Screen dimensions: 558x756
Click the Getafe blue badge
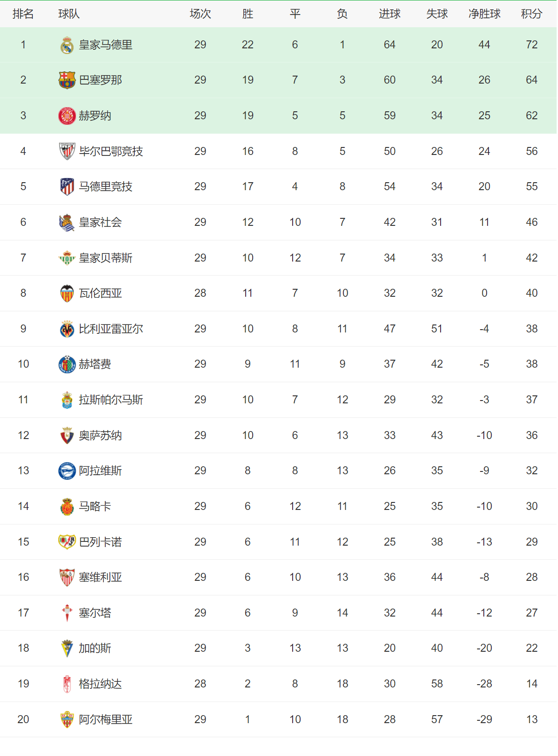67,364
